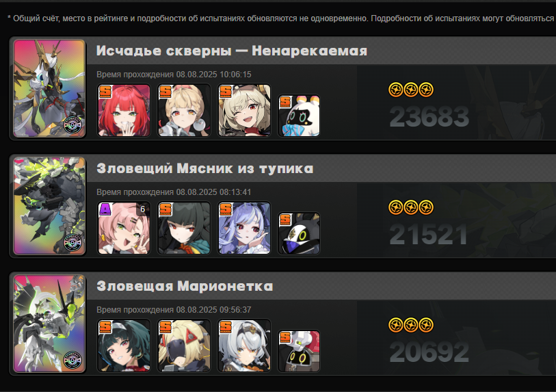Click the pink-haired A-rank agent portrait
556x392 pixels.
click(x=124, y=228)
